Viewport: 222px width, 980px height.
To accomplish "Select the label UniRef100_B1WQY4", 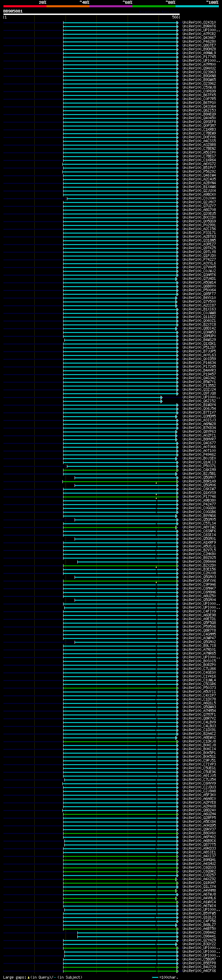I will (x=199, y=405).
